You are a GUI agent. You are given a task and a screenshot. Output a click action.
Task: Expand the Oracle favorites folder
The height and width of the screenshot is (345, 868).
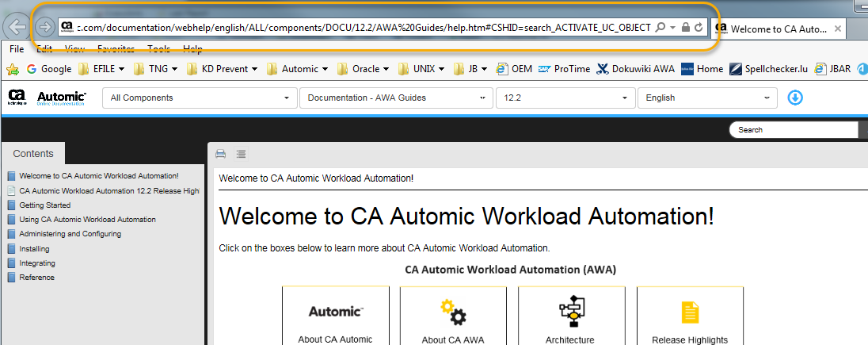click(x=364, y=69)
